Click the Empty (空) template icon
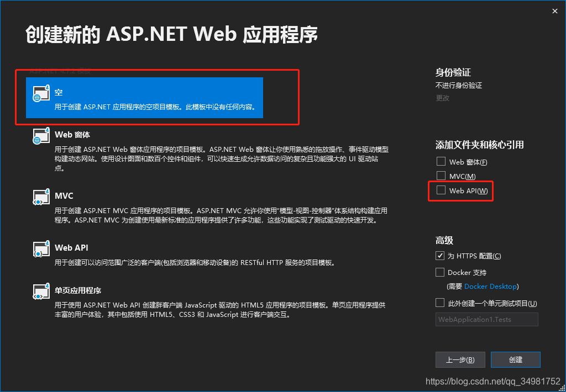This screenshot has width=566, height=392. (41, 94)
